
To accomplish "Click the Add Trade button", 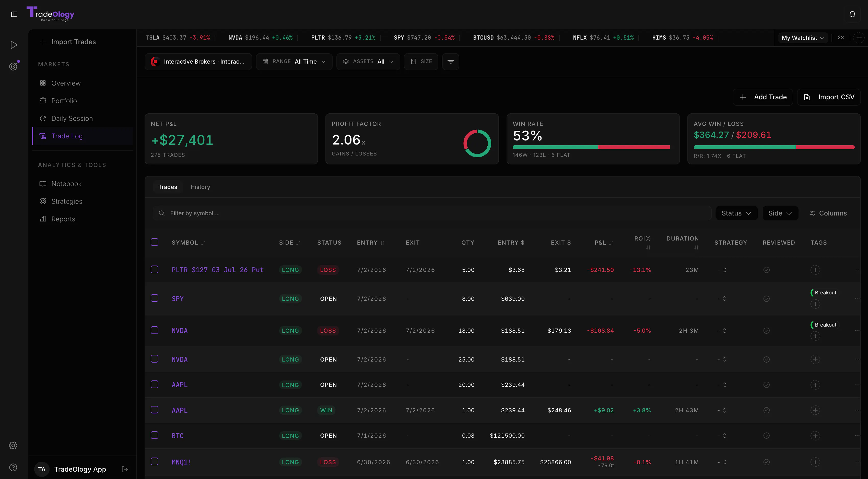I will [x=763, y=97].
